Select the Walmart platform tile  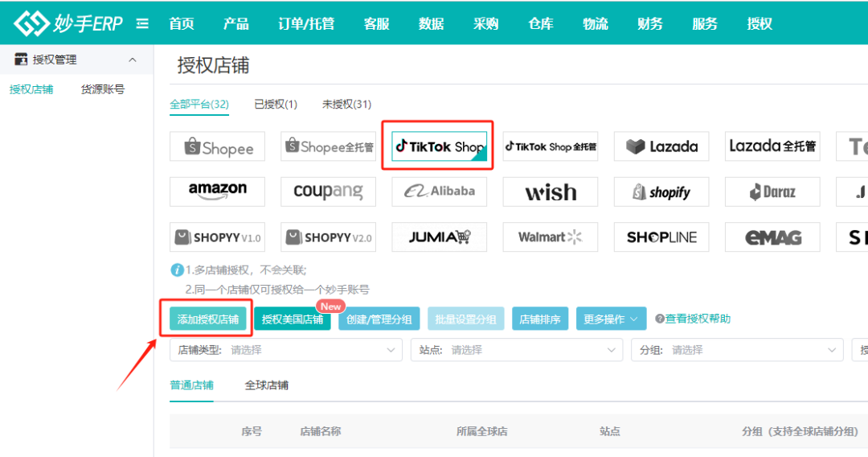click(551, 237)
